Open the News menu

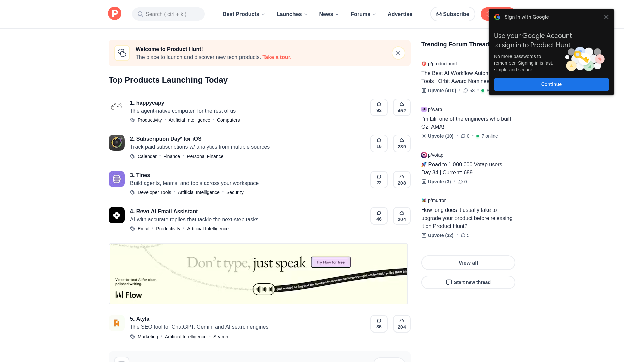click(329, 14)
